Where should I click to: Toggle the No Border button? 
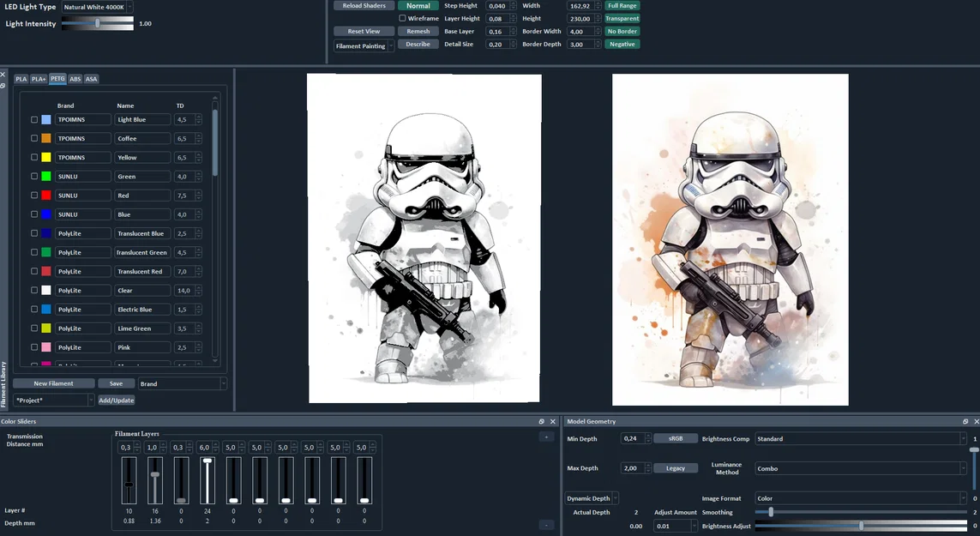622,31
